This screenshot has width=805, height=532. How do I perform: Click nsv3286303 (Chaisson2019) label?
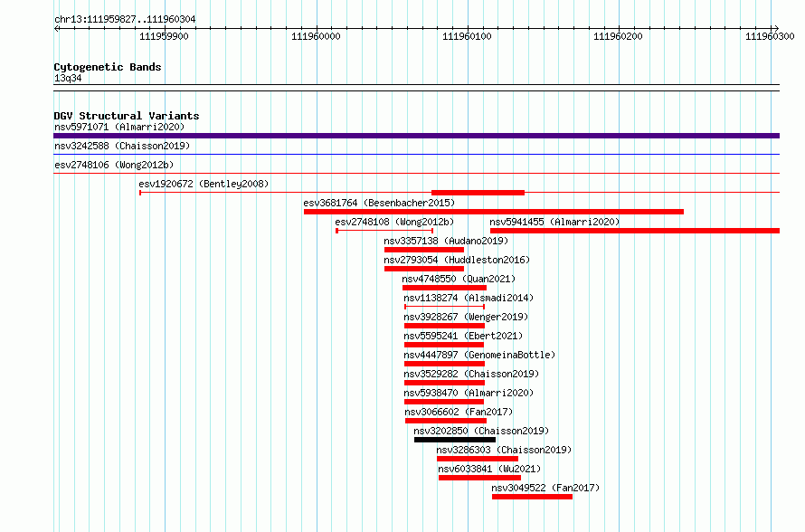pos(504,450)
